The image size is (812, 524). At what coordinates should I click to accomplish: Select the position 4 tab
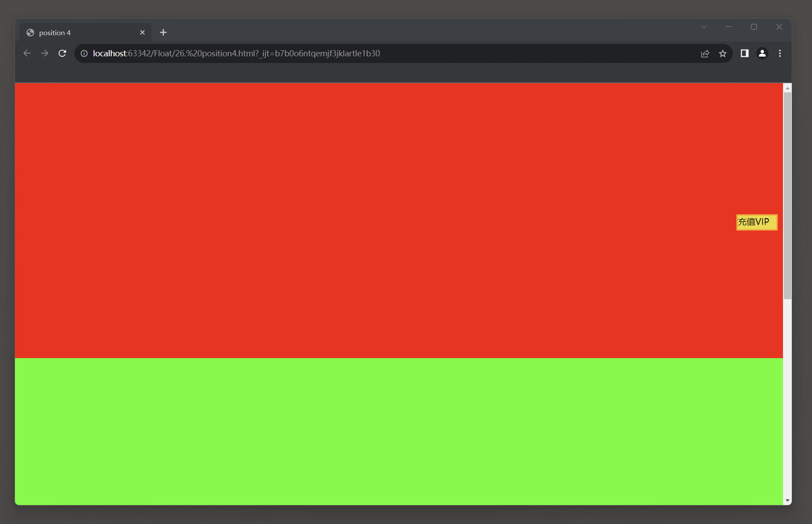pyautogui.click(x=85, y=33)
